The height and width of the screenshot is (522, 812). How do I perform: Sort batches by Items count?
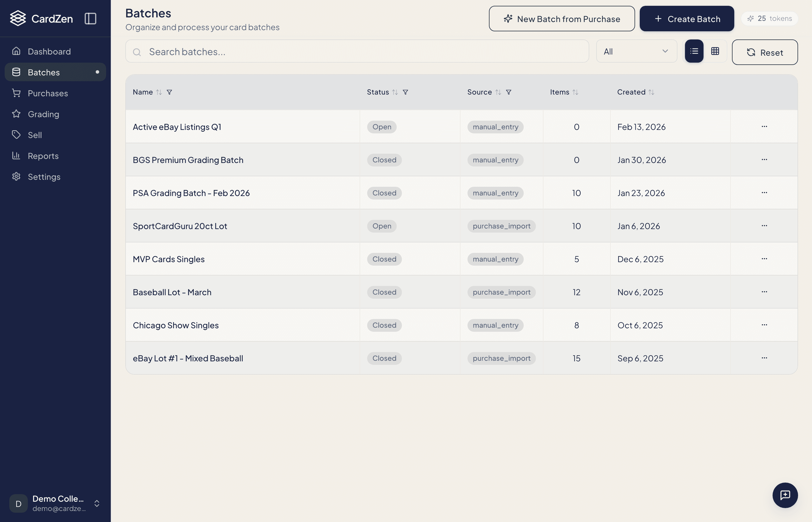(575, 92)
